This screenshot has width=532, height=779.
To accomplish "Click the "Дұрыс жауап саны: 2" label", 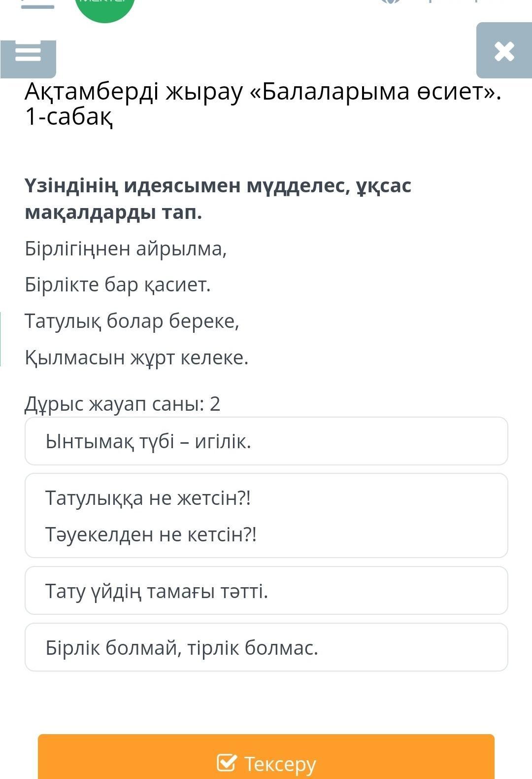I will click(122, 404).
